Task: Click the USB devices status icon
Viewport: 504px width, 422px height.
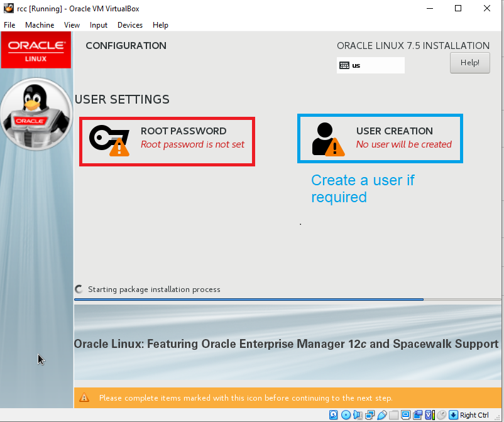Action: click(x=382, y=415)
